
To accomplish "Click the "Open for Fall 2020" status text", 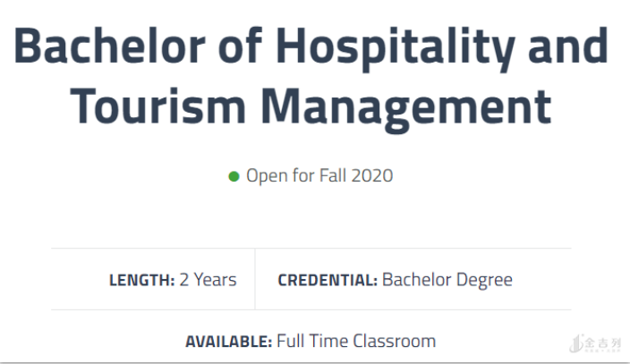I will coord(319,175).
